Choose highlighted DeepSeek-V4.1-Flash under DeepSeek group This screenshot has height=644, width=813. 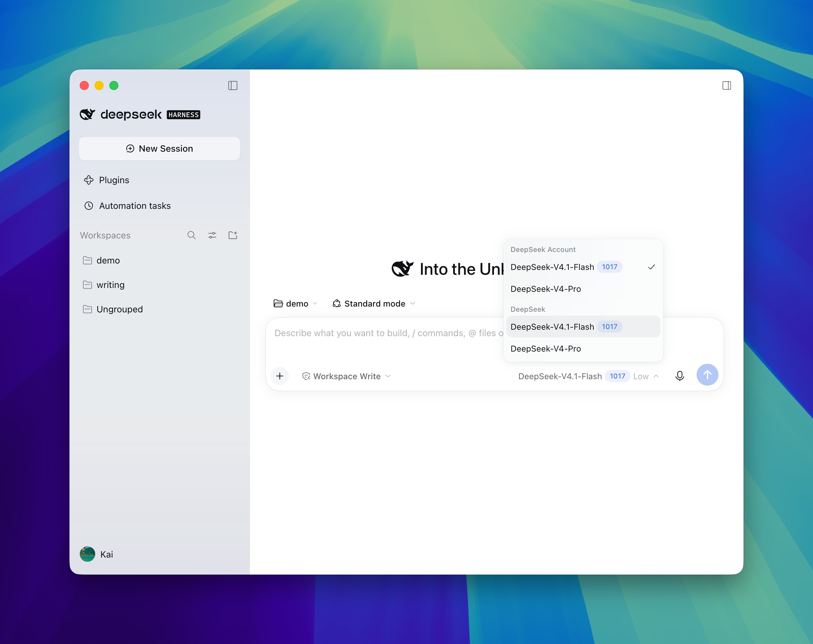(583, 326)
